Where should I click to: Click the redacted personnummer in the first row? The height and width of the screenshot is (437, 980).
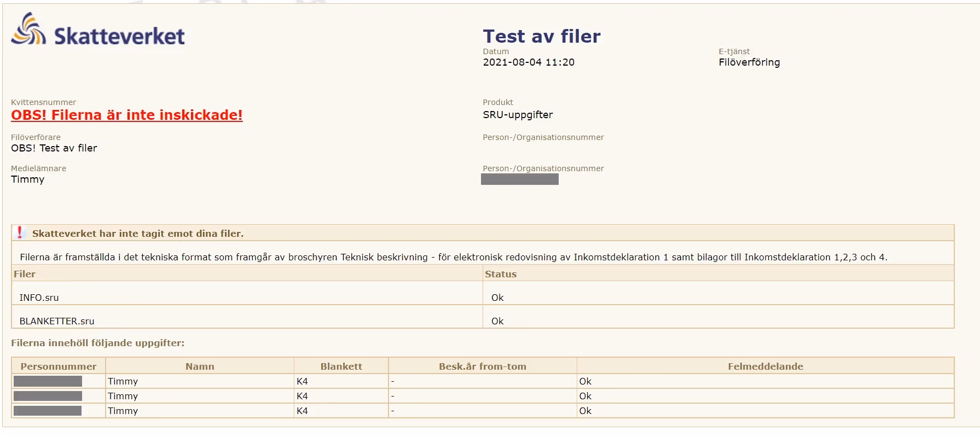(x=48, y=381)
